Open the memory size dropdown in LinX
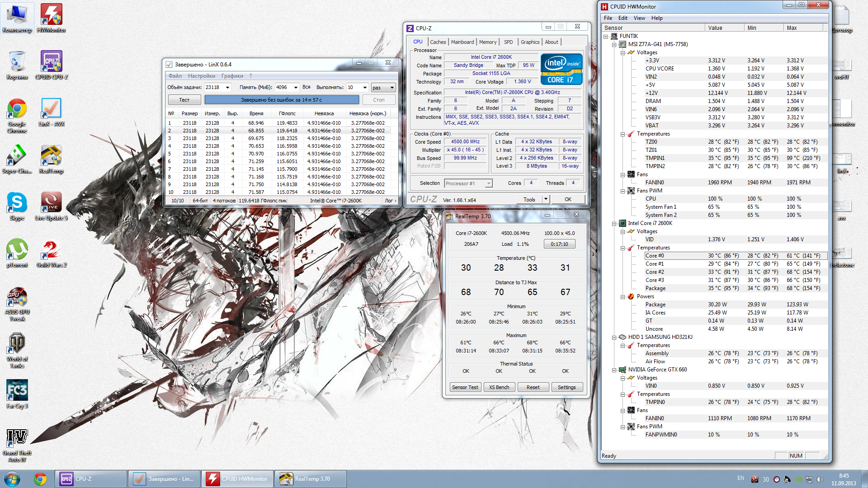Viewport: 868px width, 488px height. (x=296, y=88)
